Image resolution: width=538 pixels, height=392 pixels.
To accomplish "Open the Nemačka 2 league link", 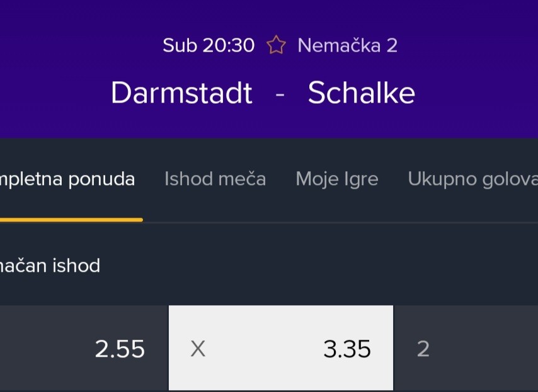I will (347, 45).
